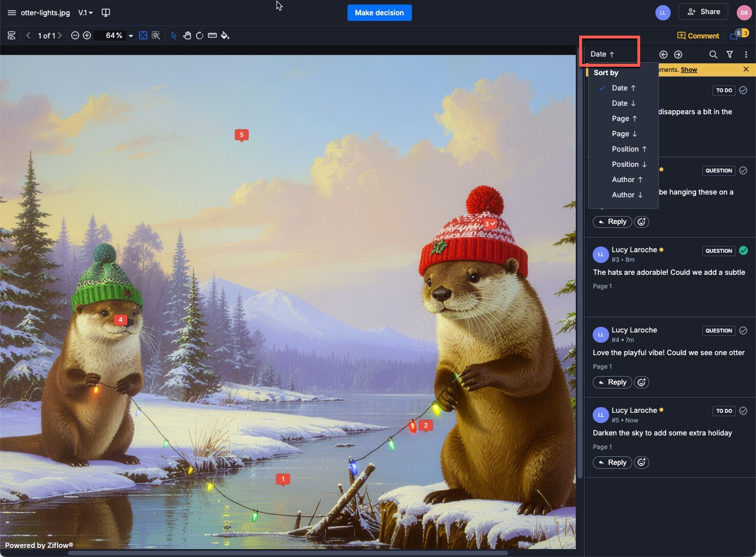756x557 pixels.
Task: Sort comments by Position ascending
Action: (x=629, y=149)
